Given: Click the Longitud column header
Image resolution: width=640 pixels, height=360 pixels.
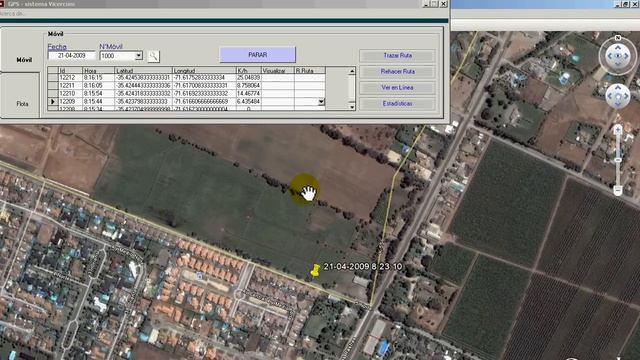Looking at the screenshot, I should pos(204,71).
